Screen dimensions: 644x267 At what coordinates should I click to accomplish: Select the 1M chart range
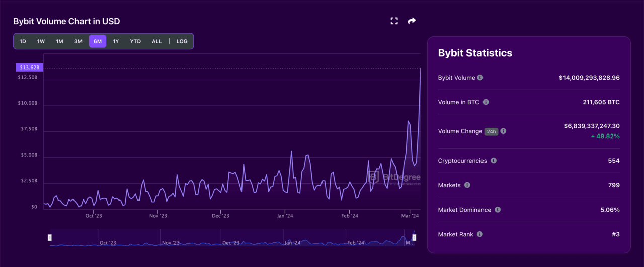click(x=59, y=41)
